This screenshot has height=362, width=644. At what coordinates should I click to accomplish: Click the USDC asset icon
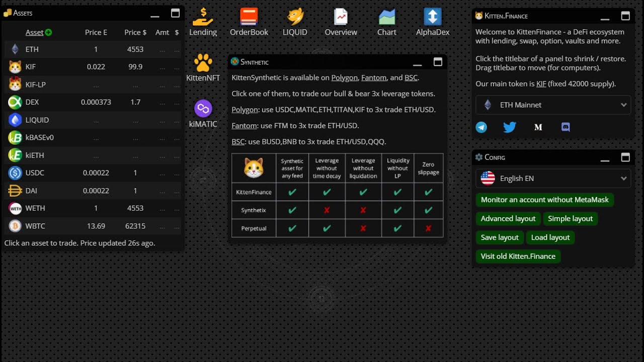[15, 173]
